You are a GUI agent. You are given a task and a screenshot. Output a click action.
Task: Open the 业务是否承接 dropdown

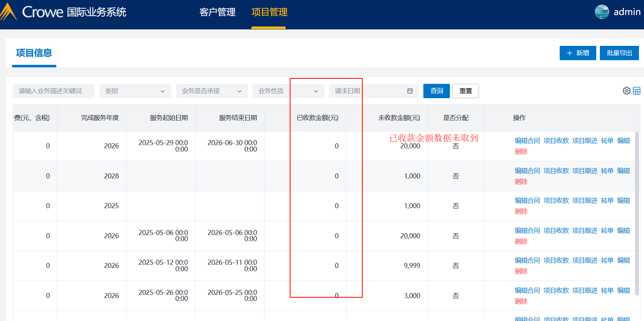click(x=212, y=91)
